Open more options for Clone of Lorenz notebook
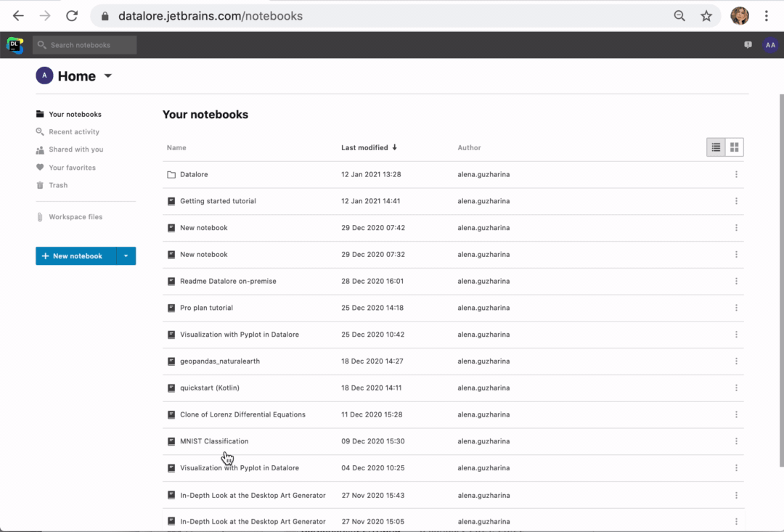 pyautogui.click(x=736, y=414)
